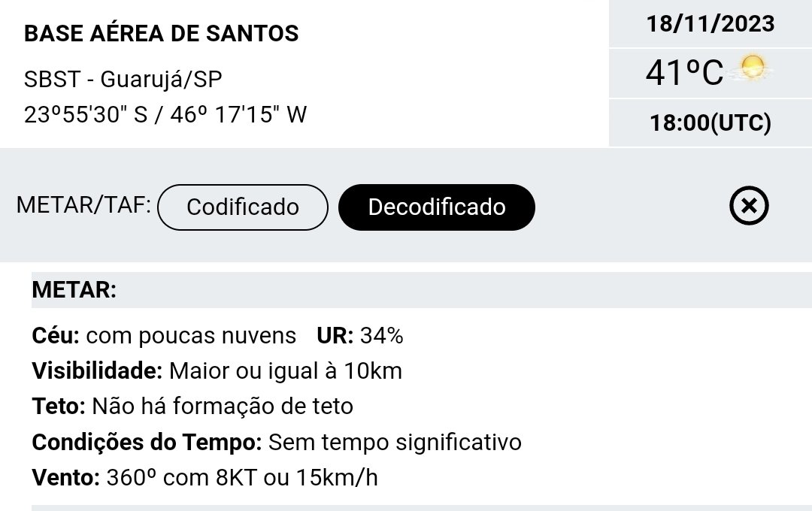Click the Céu sky condition line
812x511 pixels.
pos(164,335)
